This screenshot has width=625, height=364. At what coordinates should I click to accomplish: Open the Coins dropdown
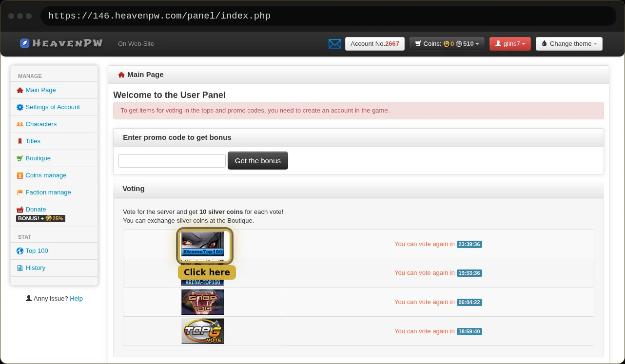click(447, 44)
